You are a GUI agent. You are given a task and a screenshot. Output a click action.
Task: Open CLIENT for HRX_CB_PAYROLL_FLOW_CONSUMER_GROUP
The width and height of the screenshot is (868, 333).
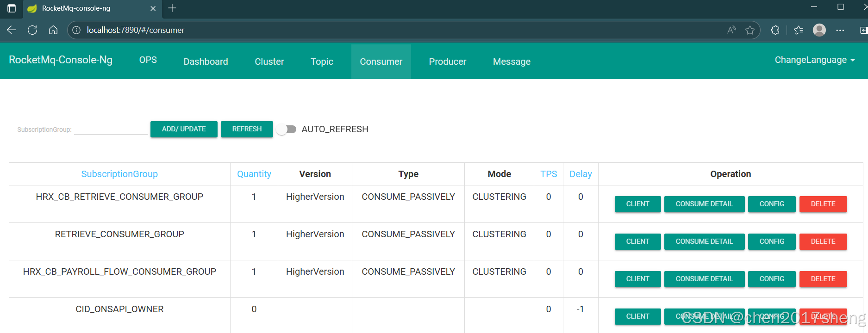coord(637,279)
